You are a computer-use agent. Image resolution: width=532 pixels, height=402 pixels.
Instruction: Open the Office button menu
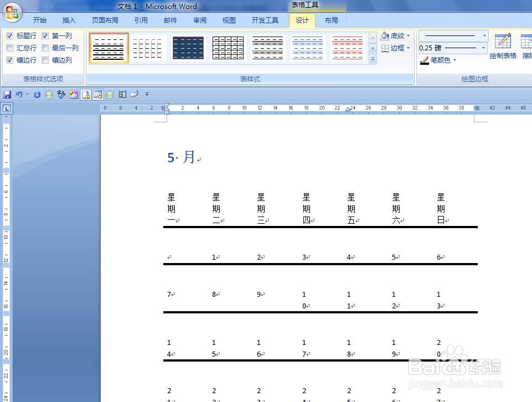pos(13,12)
